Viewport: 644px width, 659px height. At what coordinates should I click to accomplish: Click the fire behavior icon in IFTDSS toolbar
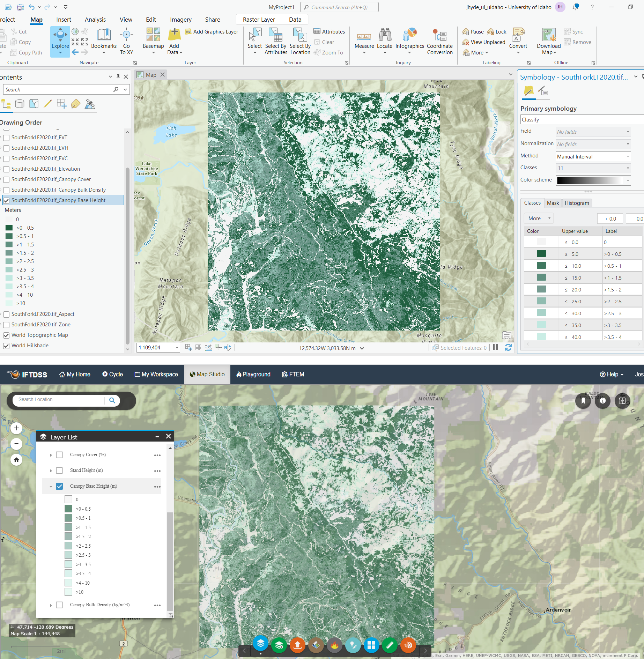(x=334, y=645)
